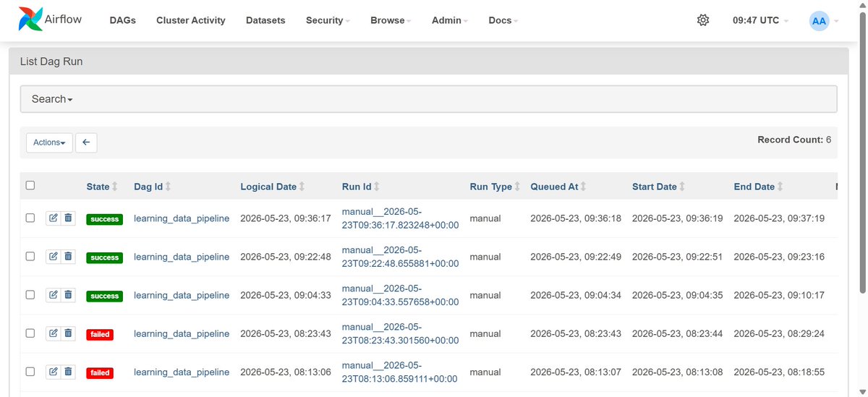The height and width of the screenshot is (397, 868).
Task: Open run manual__2026-05-23T08:23:43.301560+00:00
Action: (400, 333)
